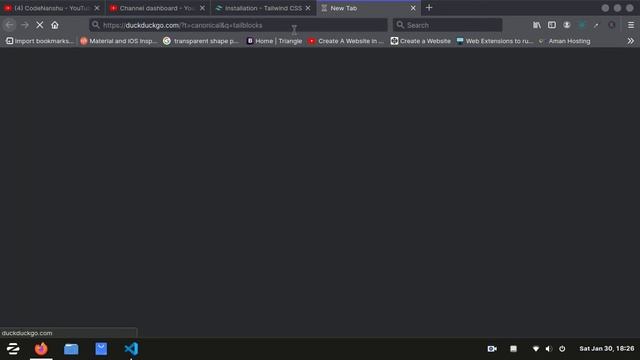
Task: Open the power tray icon
Action: pos(562,349)
